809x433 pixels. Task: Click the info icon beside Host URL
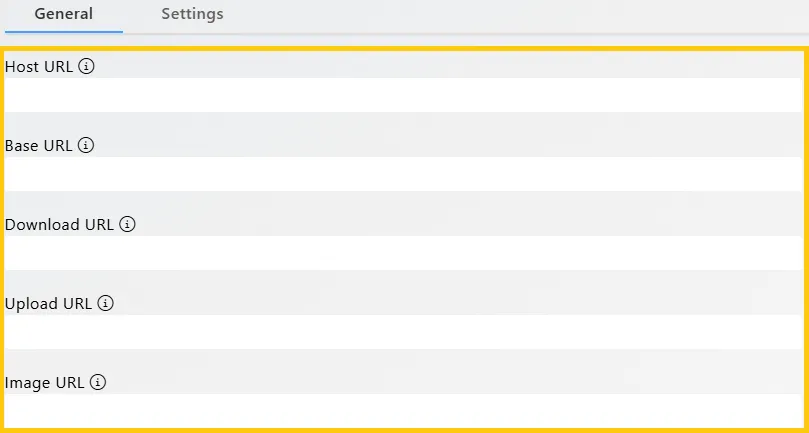(x=86, y=67)
